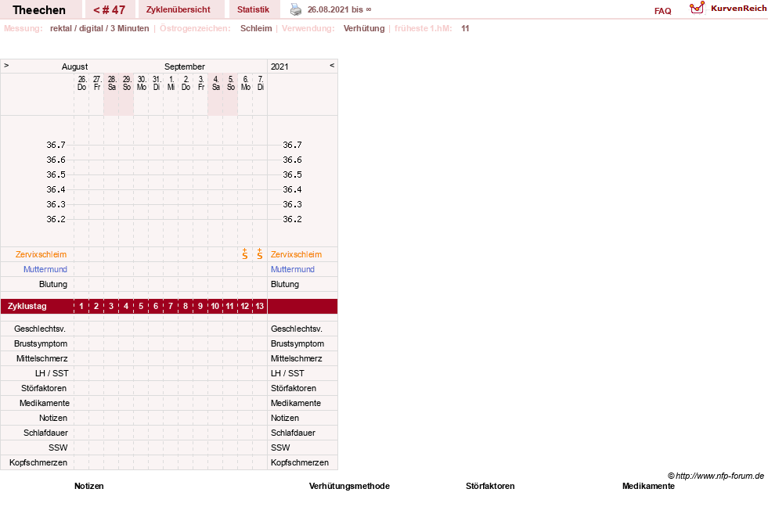Select cycle day 13 cell
Image resolution: width=768 pixels, height=532 pixels.
pyautogui.click(x=260, y=307)
